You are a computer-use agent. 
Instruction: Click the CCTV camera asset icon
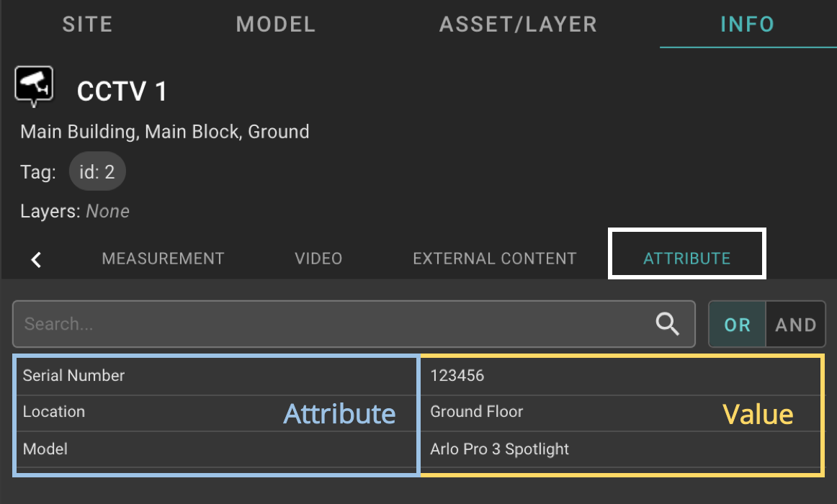point(34,86)
